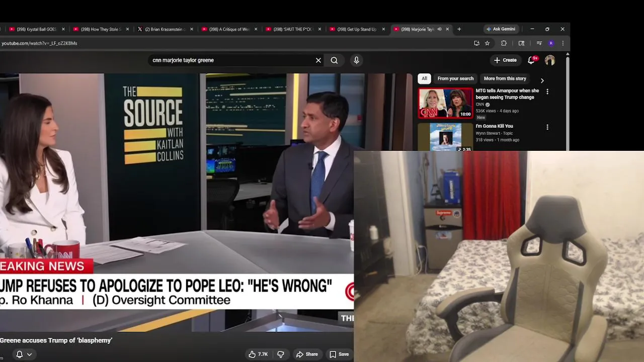Bookmark this page with the star icon
The width and height of the screenshot is (644, 362).
click(487, 43)
